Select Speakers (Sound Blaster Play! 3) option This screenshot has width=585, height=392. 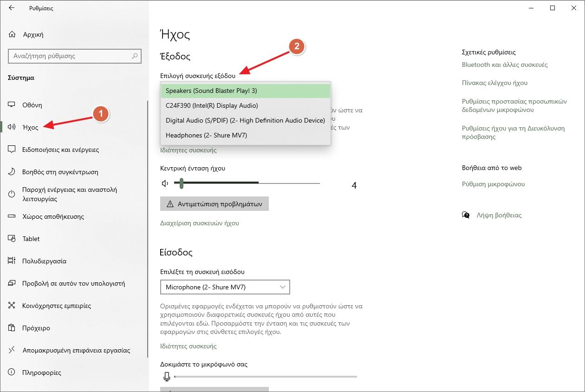pyautogui.click(x=245, y=91)
